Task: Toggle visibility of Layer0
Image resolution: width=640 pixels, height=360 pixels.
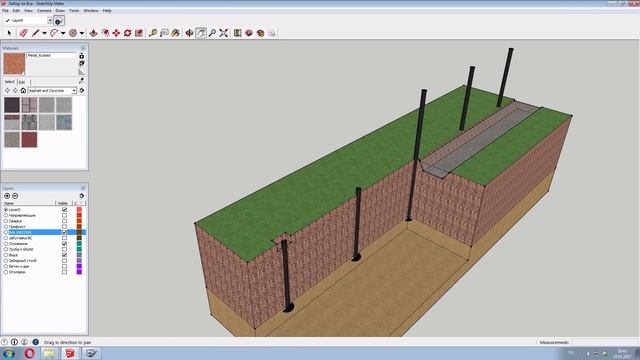Action: [64, 209]
